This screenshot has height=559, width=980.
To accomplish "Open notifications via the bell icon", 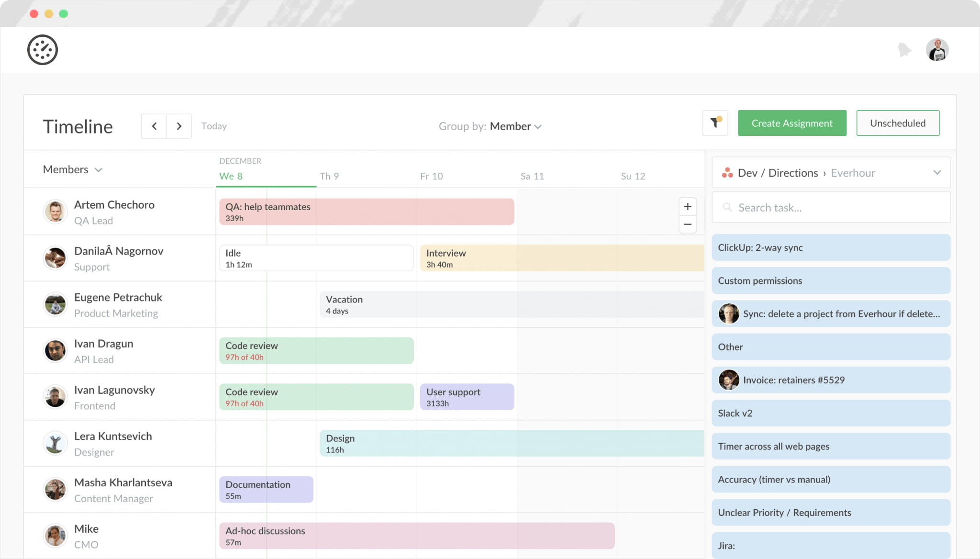I will 904,49.
